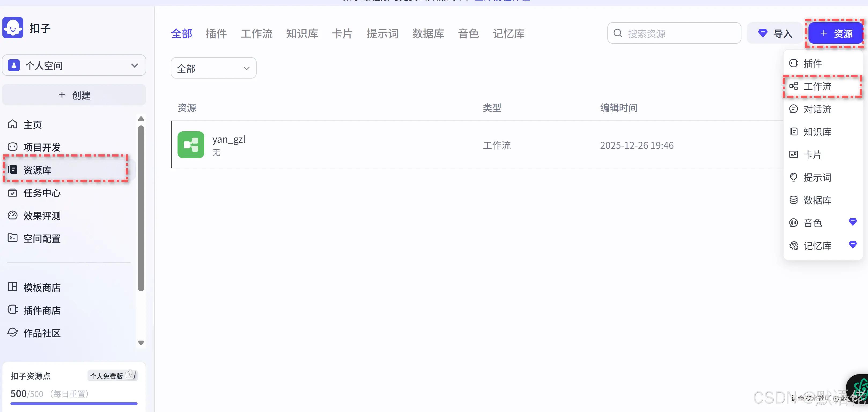Open 任务中心 from the sidebar
This screenshot has width=868, height=412.
(x=42, y=193)
